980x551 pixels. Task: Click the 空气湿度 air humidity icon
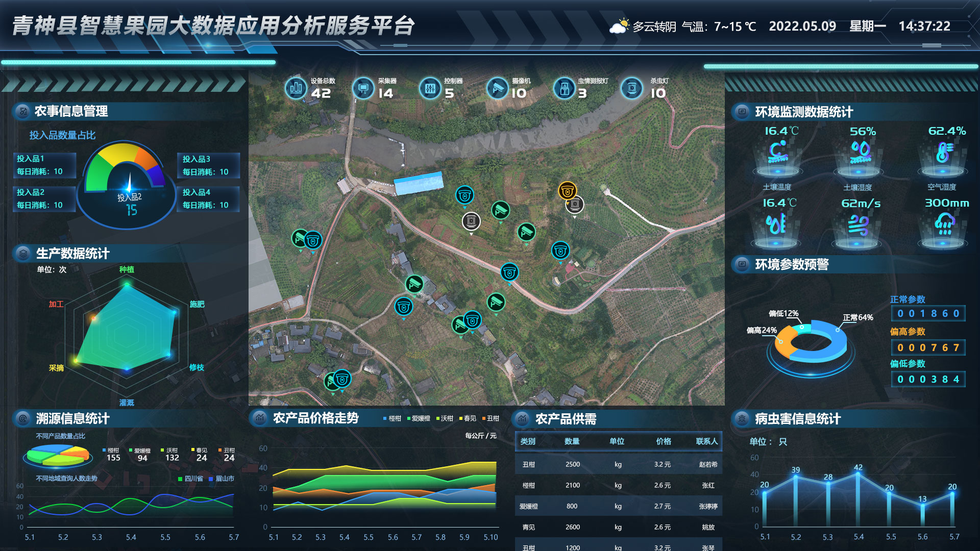[943, 152]
